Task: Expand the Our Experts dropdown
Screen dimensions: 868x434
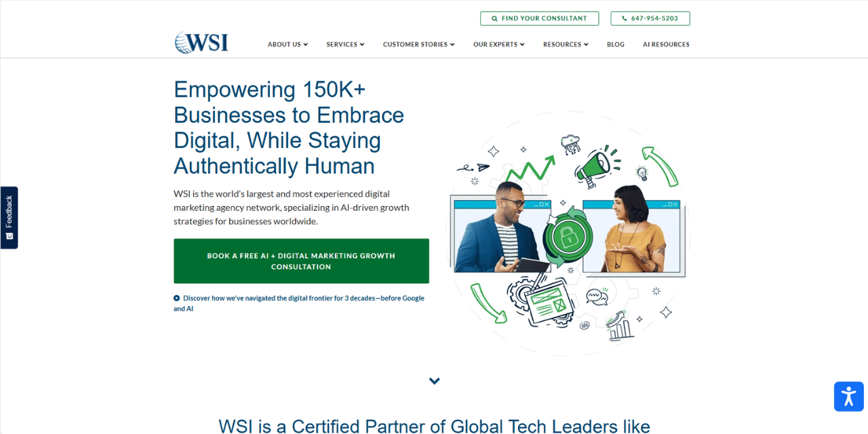Action: tap(499, 44)
